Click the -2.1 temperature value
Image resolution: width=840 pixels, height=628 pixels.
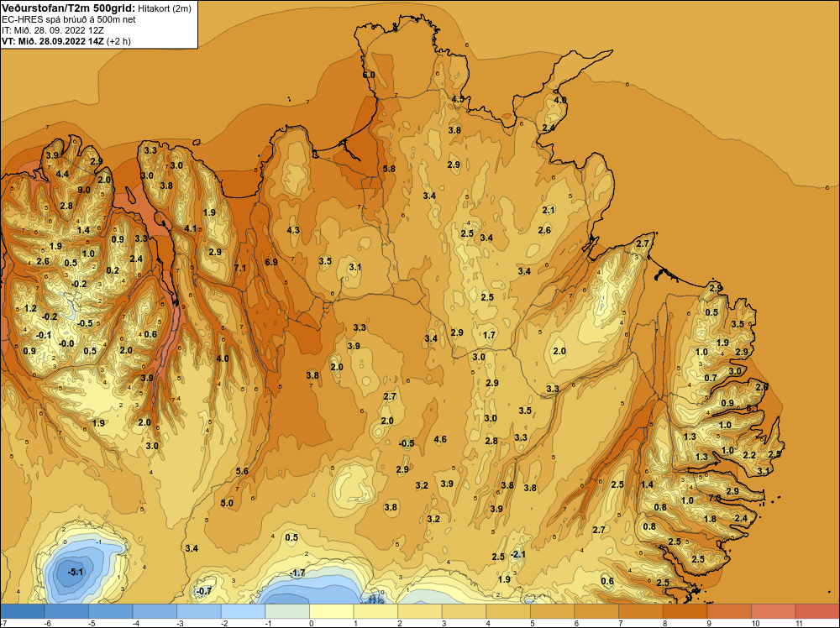(x=518, y=554)
